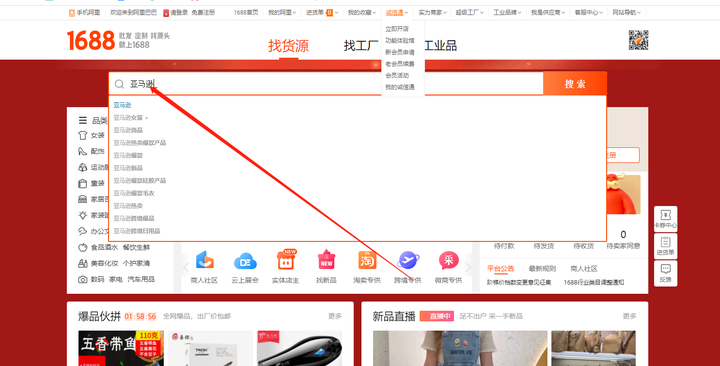Click the high-heel 配饰 category icon
Screen dimensions: 720x366
(83, 151)
